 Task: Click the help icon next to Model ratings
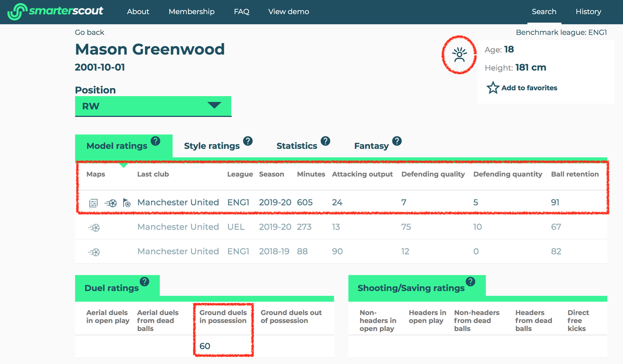[155, 141]
